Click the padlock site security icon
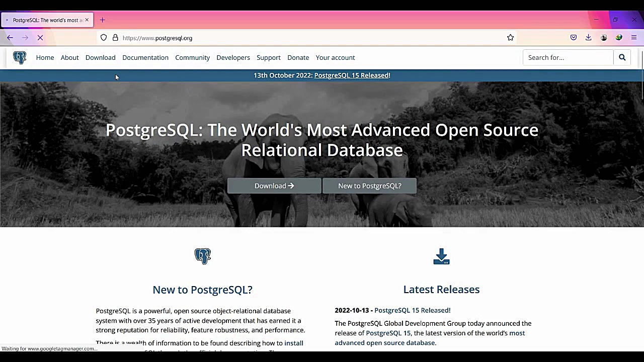The height and width of the screenshot is (362, 644). pos(115,38)
